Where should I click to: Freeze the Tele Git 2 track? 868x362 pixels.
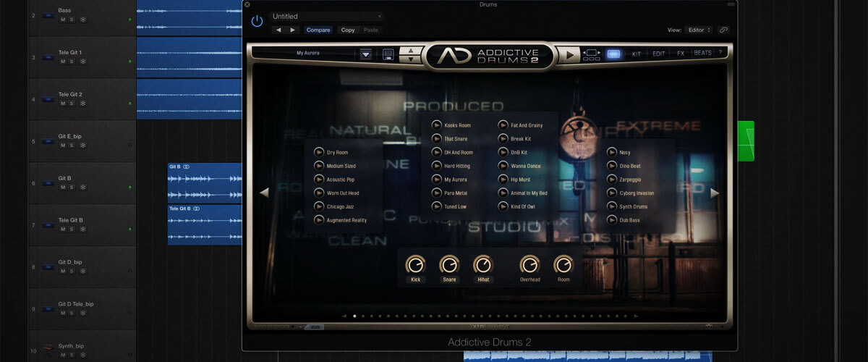(x=82, y=104)
